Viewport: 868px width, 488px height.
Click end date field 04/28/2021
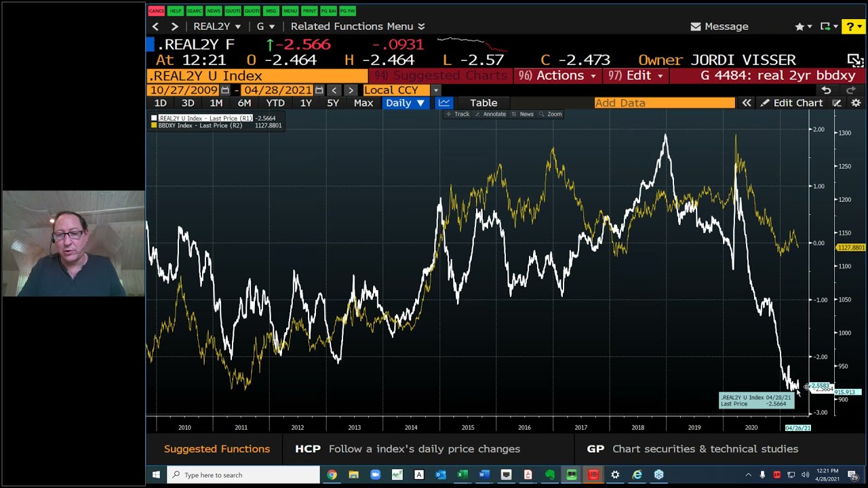(x=278, y=90)
